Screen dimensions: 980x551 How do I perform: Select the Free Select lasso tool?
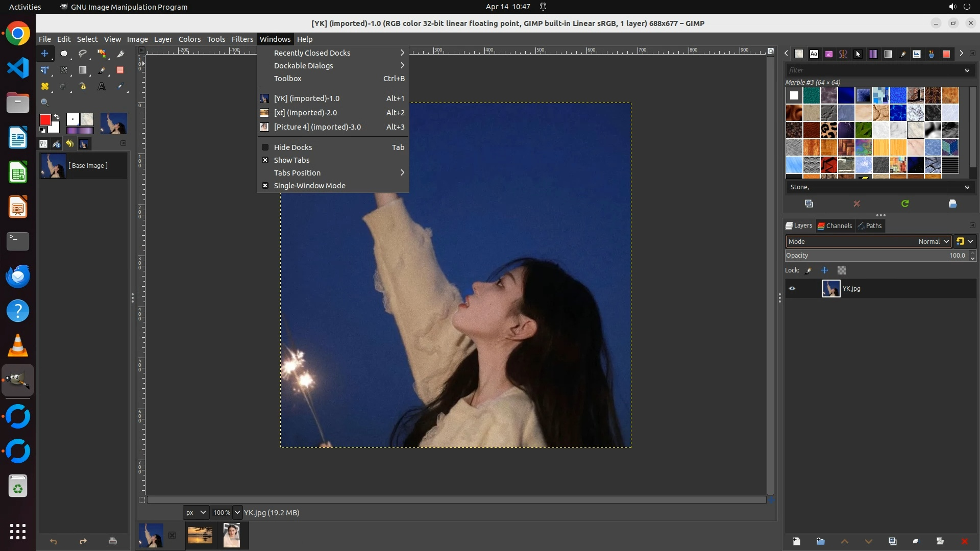[83, 54]
